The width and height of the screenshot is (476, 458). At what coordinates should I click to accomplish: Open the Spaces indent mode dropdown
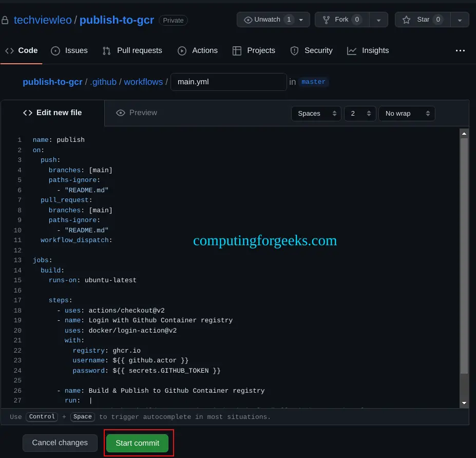(316, 114)
